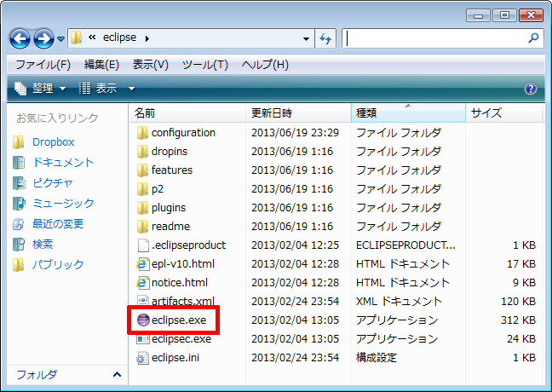Click the フォルダ pane label
Viewport: 552px width, 392px height.
[x=37, y=374]
